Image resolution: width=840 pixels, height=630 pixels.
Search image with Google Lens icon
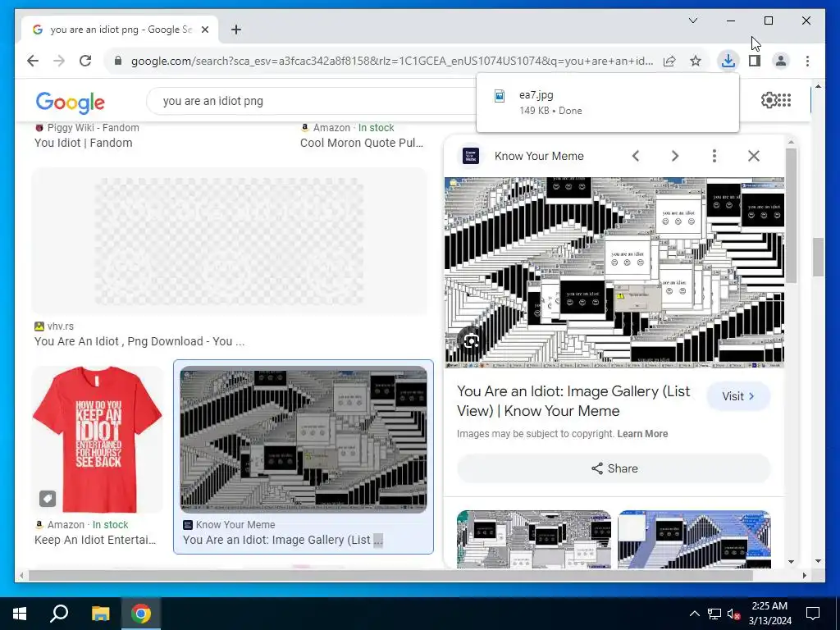[x=472, y=340]
